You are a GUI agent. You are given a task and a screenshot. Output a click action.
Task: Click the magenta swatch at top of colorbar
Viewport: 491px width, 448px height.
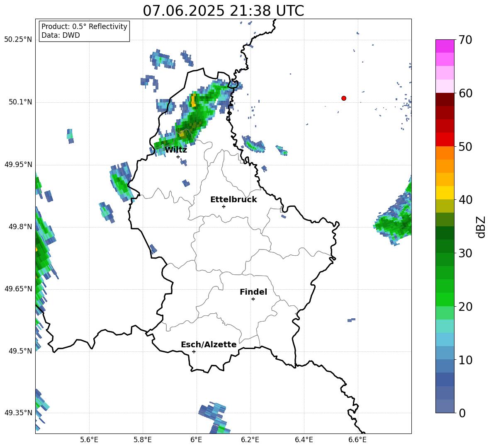[445, 46]
